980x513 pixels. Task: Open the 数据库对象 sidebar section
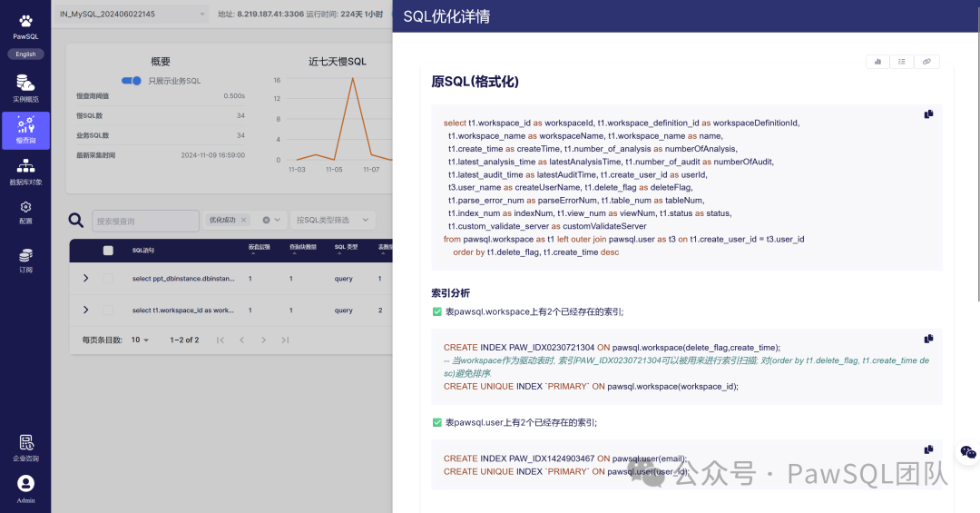[25, 172]
